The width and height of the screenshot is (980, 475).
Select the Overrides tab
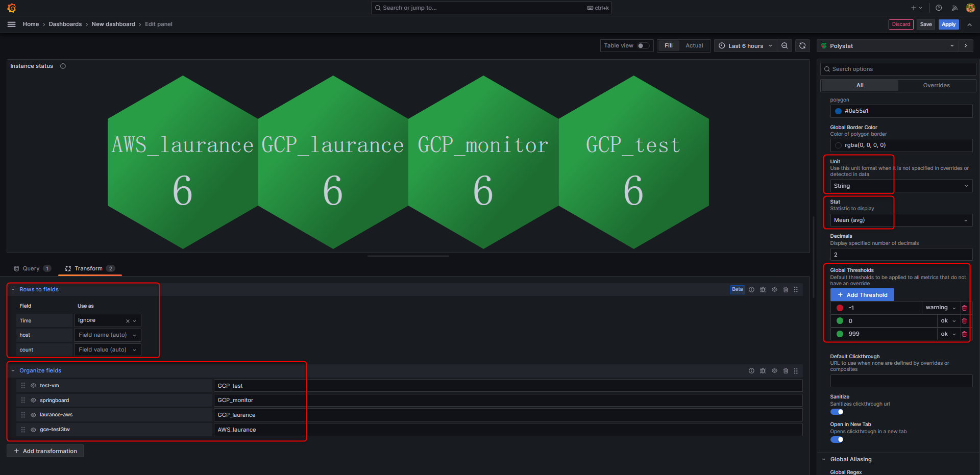[x=936, y=86]
